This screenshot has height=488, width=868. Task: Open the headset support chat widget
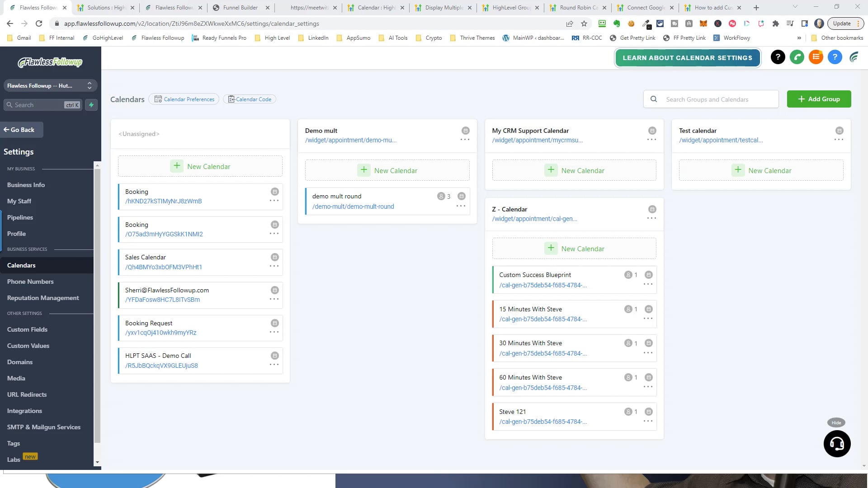coord(837,444)
